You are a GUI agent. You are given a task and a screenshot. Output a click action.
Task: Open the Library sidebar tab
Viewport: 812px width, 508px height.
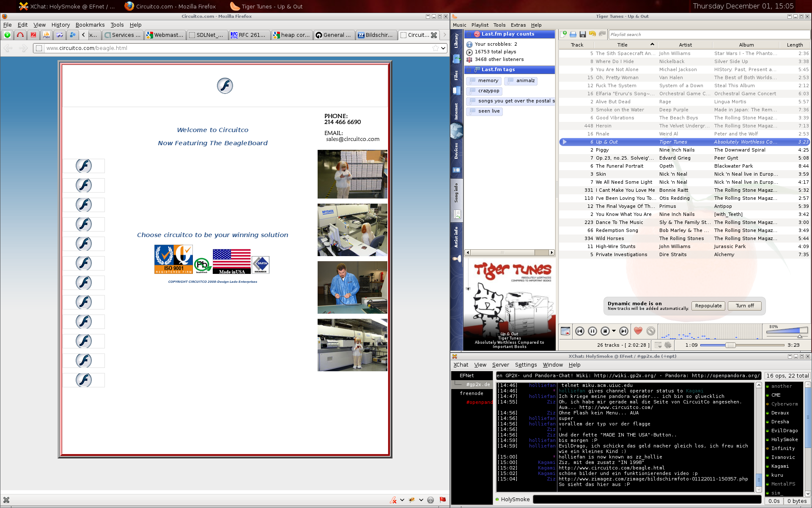click(457, 47)
